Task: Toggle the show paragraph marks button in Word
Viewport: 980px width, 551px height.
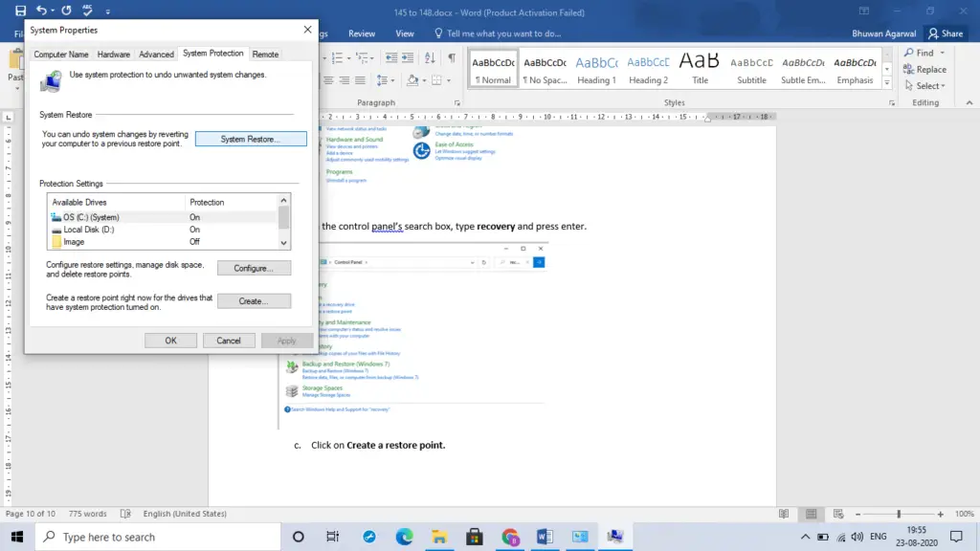Action: point(452,58)
